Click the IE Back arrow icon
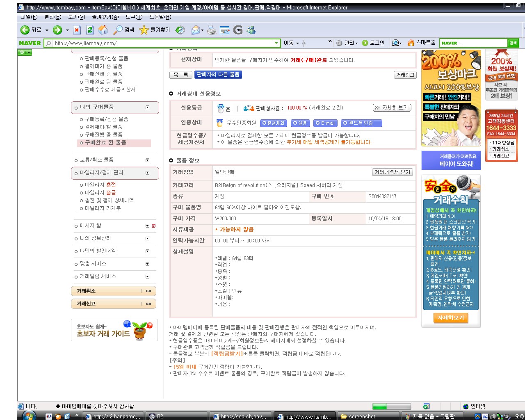Viewport: 525px width, 420px height. (x=25, y=30)
